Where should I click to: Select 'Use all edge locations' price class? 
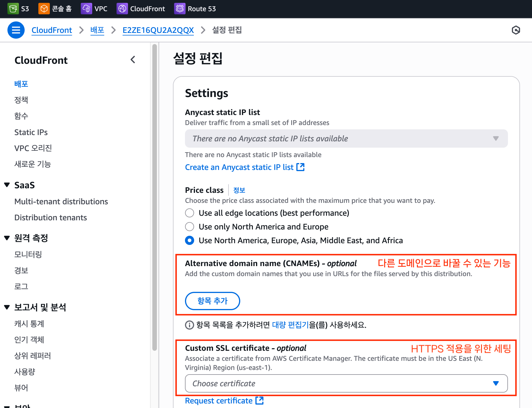click(x=190, y=213)
